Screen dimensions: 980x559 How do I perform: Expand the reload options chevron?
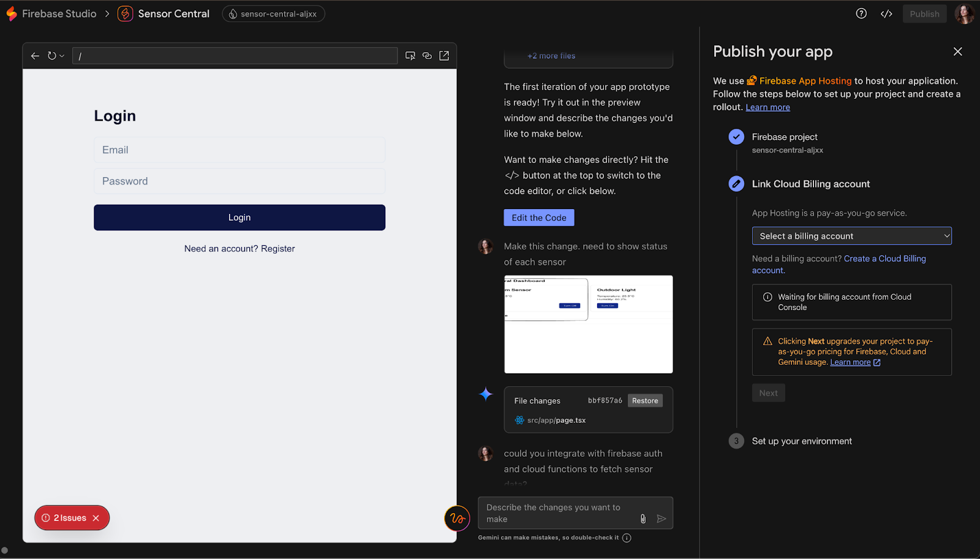[61, 56]
